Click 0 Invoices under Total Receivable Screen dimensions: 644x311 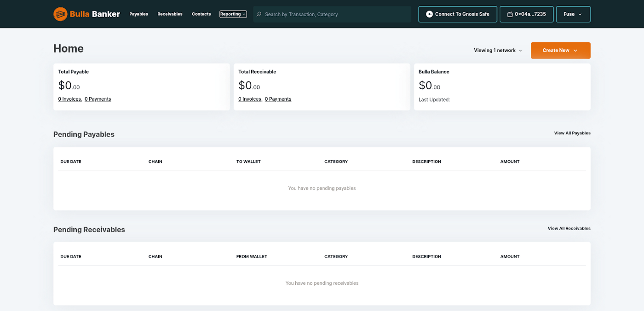coord(250,98)
